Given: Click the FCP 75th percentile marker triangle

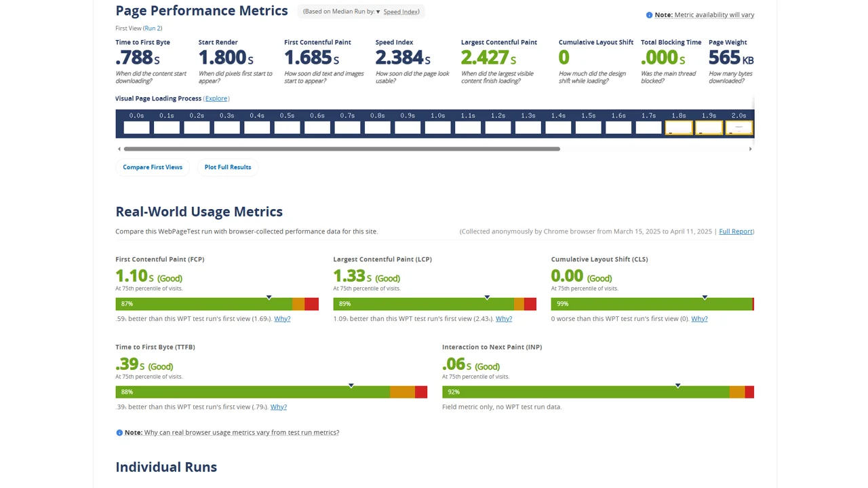Looking at the screenshot, I should click(x=269, y=297).
